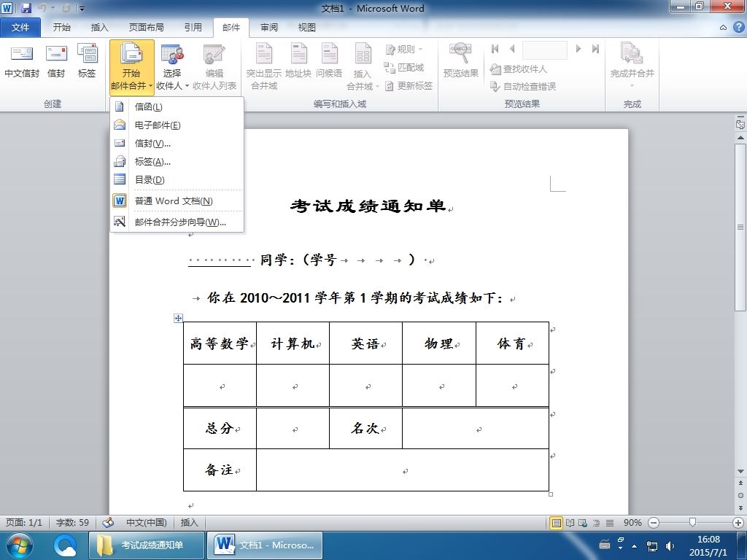Click the 问候语 icon
The width and height of the screenshot is (747, 560).
pos(329,61)
